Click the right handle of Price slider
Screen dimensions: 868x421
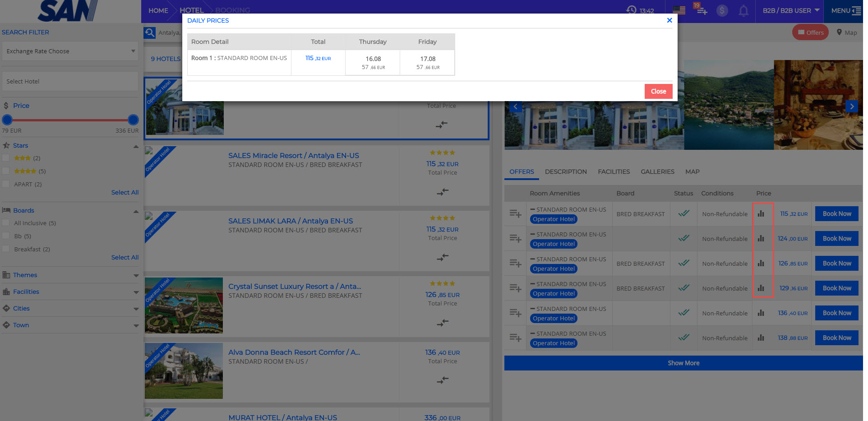(x=133, y=120)
